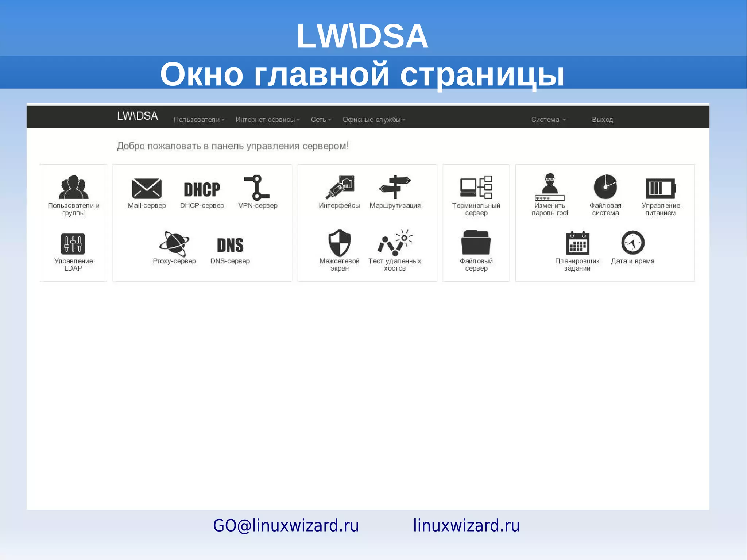747x560 pixels.
Task: Open the VPN-сервер icon
Action: click(257, 187)
